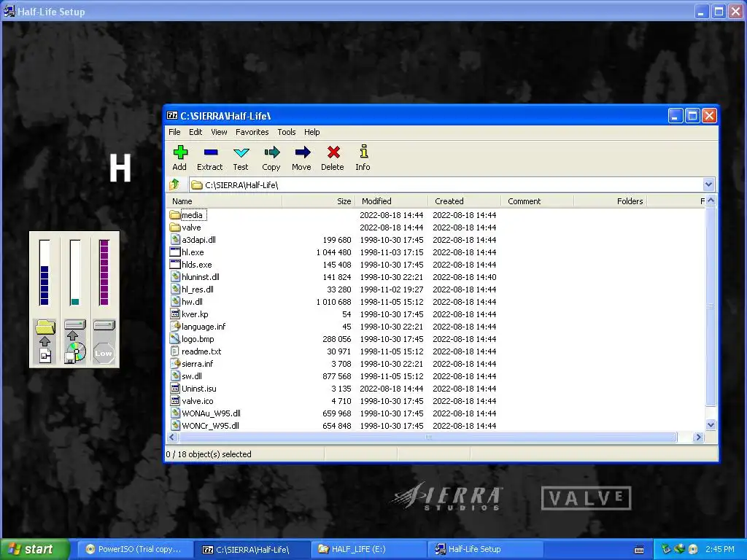Click the yellow folder icon in setup panel

(44, 327)
